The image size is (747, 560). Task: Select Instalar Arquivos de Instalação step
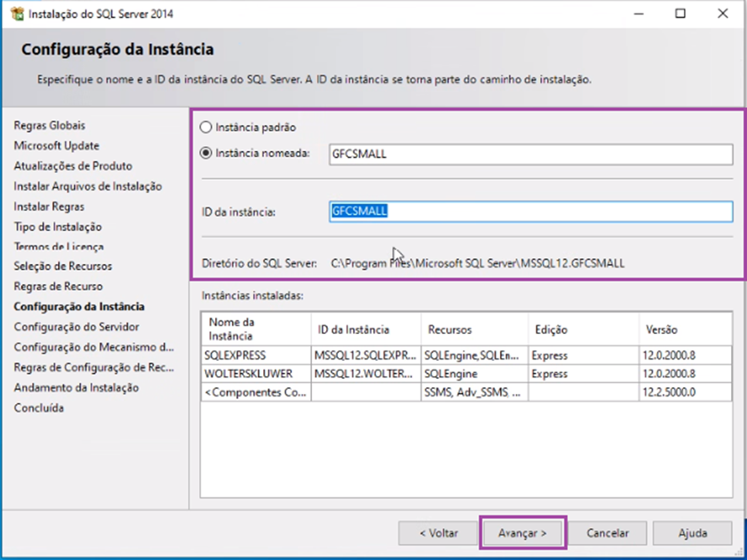89,186
